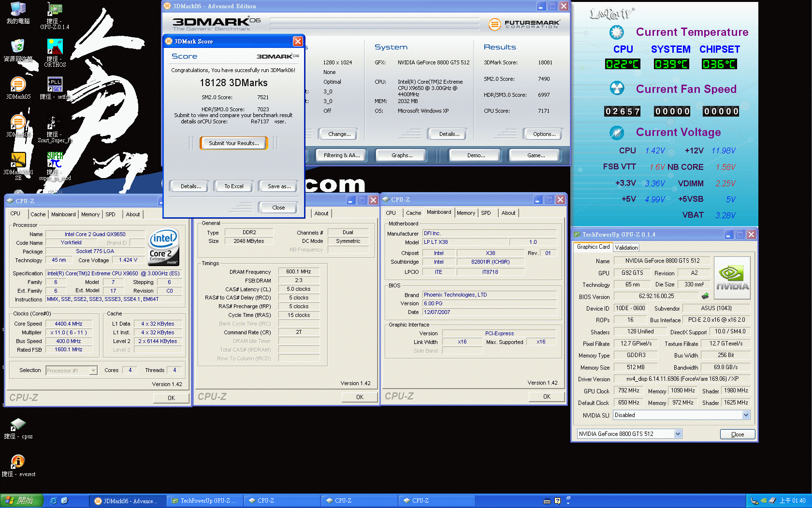Click Submit Your Results button

pos(234,143)
